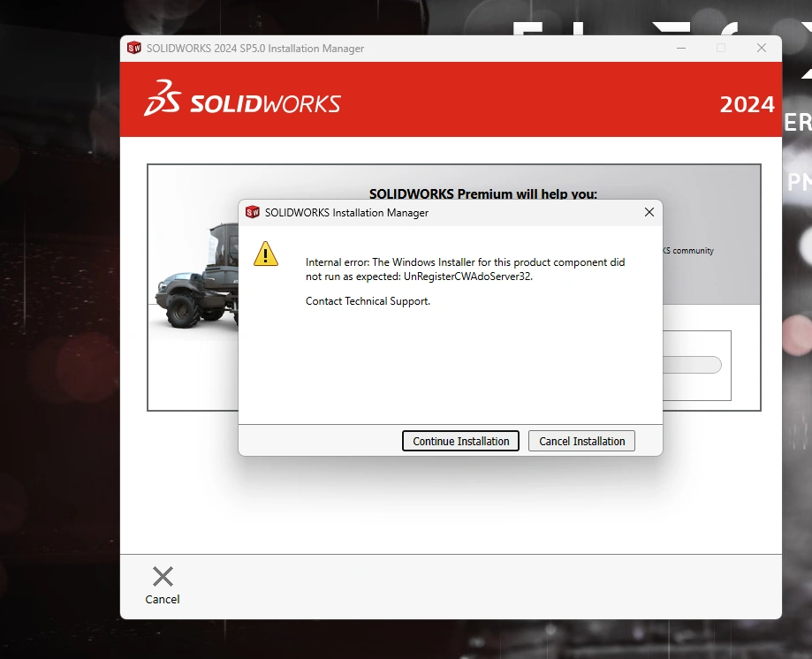Click the disabled maximize button of main window
The height and width of the screenshot is (659, 812).
(721, 48)
